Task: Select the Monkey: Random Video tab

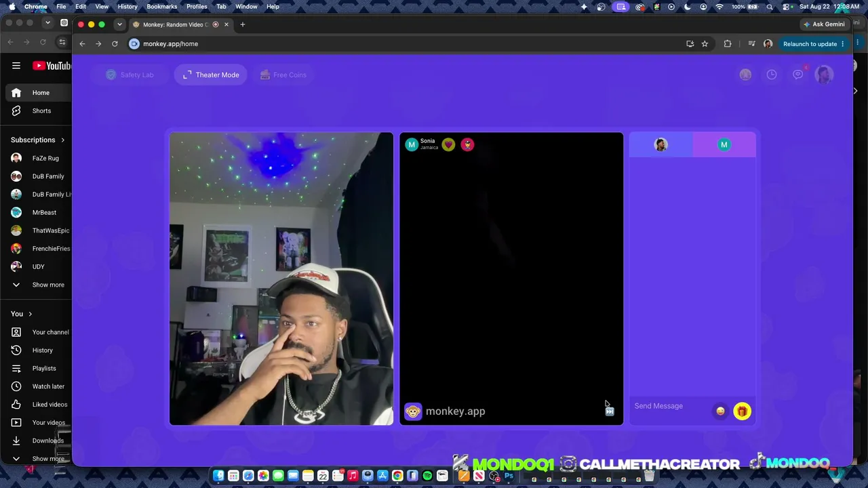Action: coord(181,24)
